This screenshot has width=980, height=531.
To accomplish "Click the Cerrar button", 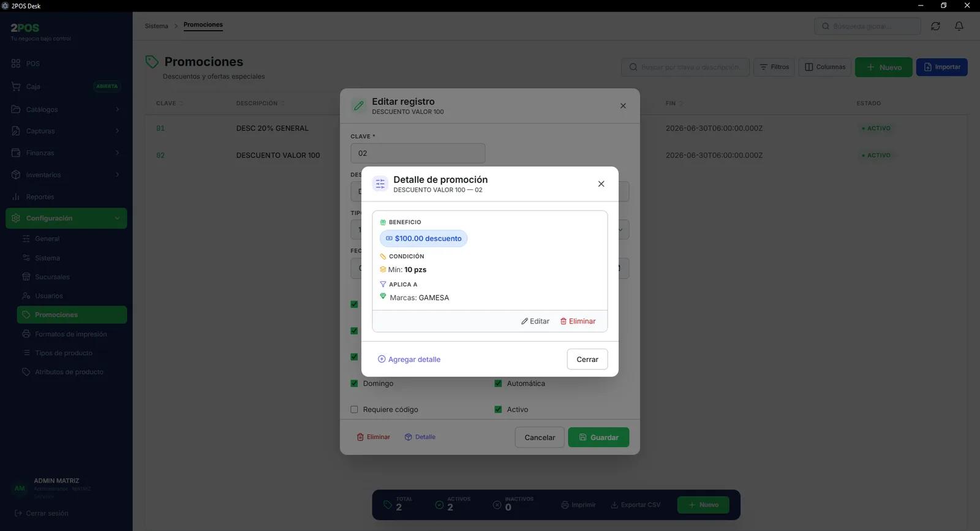I will point(587,360).
